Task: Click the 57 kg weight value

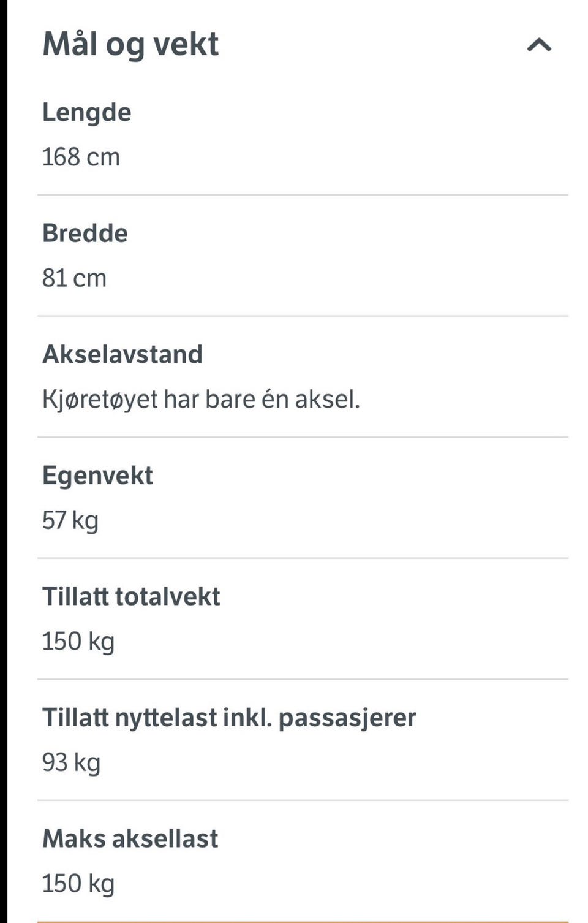Action: (70, 521)
